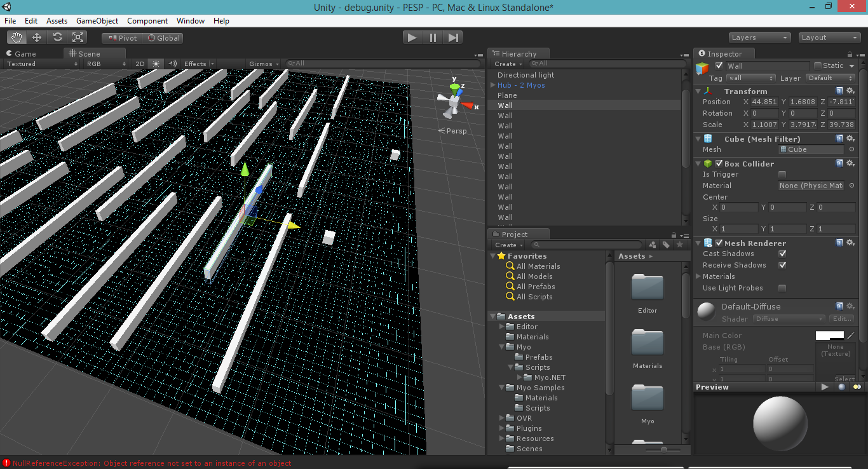Open the Layer dropdown set to Default
The height and width of the screenshot is (469, 868).
click(x=831, y=78)
